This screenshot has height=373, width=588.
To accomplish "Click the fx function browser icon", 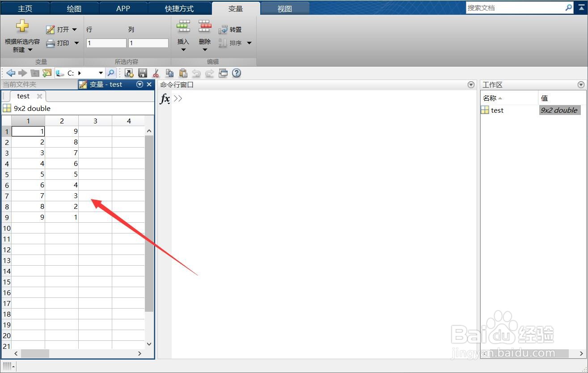I will pos(165,99).
